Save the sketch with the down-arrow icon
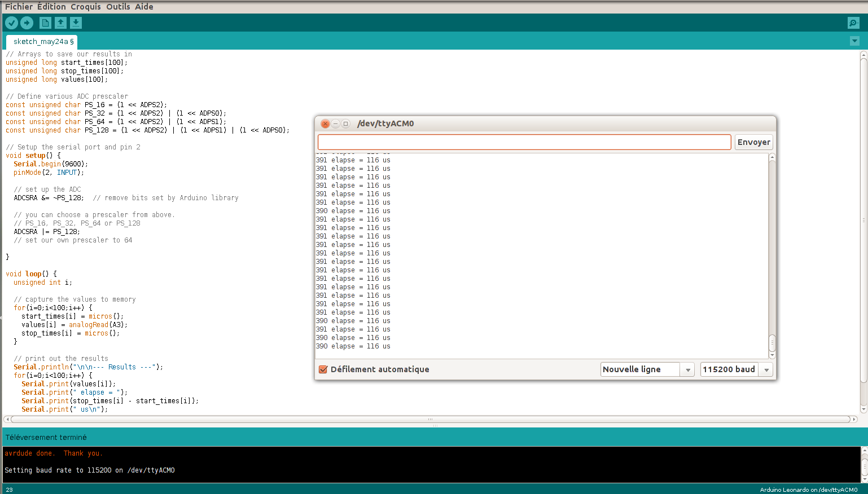The image size is (868, 494). pos(76,23)
